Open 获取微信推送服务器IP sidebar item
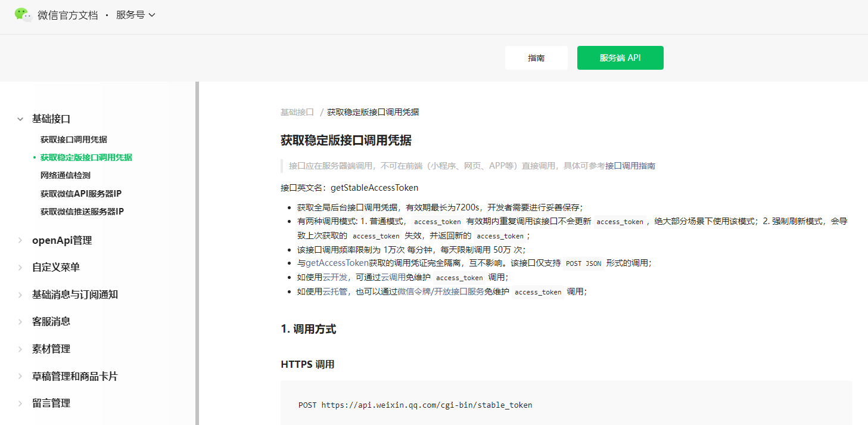The image size is (868, 425). 82,212
